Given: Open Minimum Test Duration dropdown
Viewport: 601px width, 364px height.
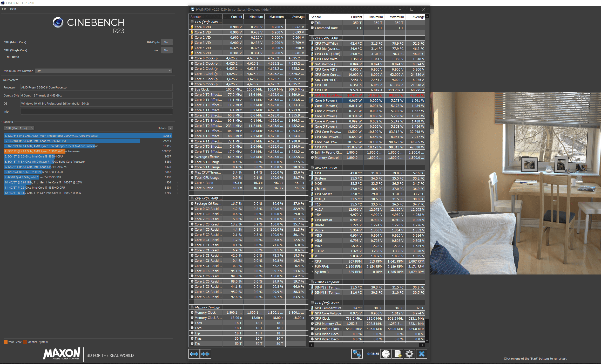Looking at the screenshot, I should [x=104, y=71].
